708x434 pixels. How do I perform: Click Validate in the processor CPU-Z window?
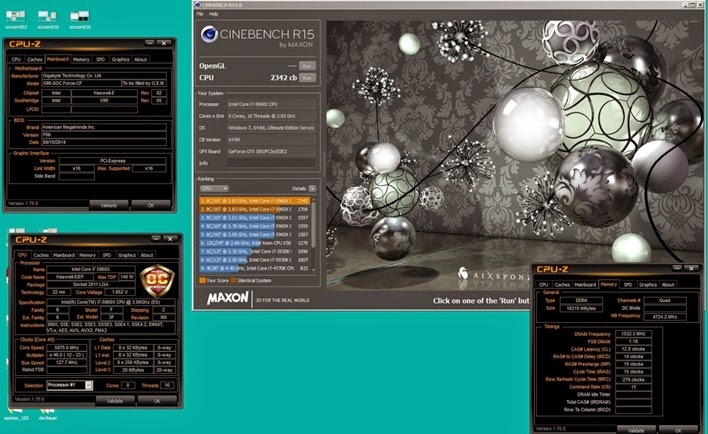(x=115, y=401)
